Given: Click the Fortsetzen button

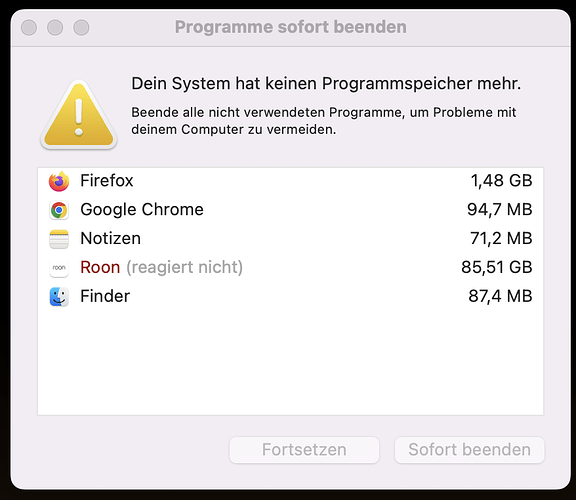Looking at the screenshot, I should coord(304,450).
